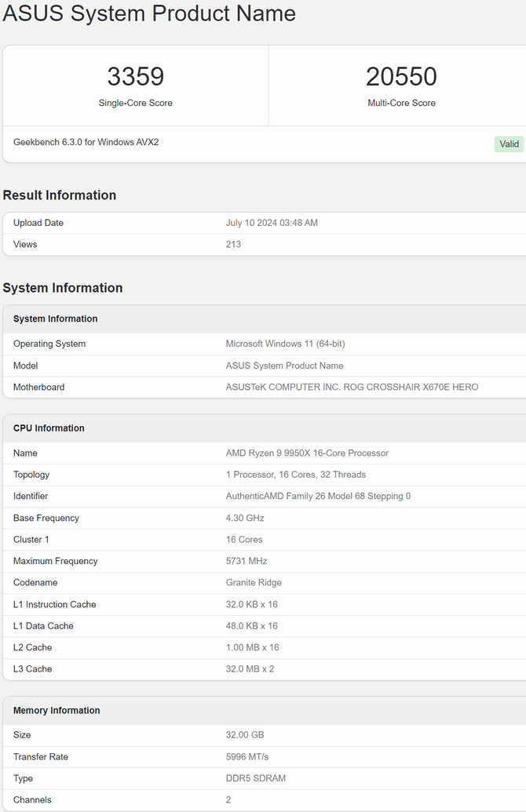The width and height of the screenshot is (526, 812).
Task: Click the Name label in CPU Information
Action: click(x=25, y=453)
